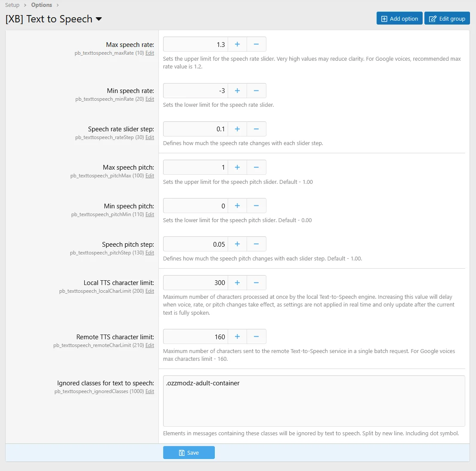The image size is (476, 471).
Task: Click the Edit group button
Action: click(x=447, y=18)
